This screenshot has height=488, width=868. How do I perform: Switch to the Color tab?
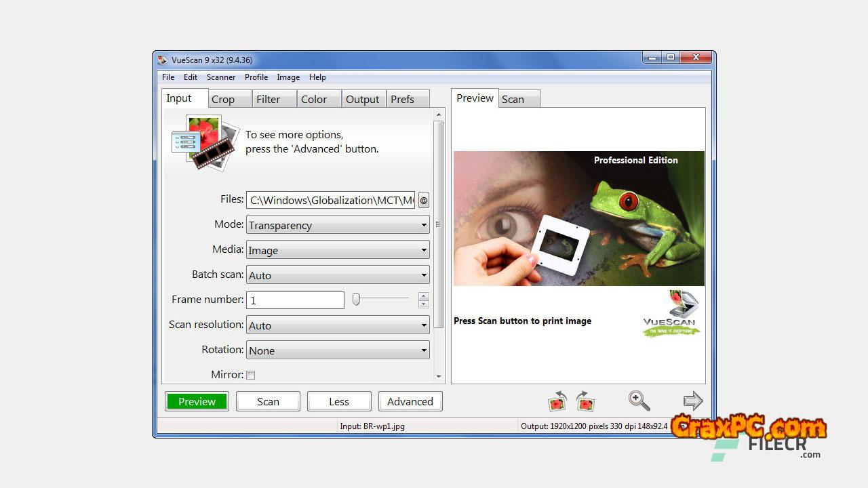(319, 99)
